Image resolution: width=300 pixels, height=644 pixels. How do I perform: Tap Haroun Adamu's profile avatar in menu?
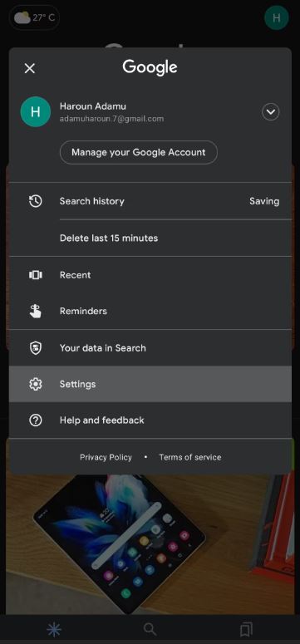pos(36,111)
